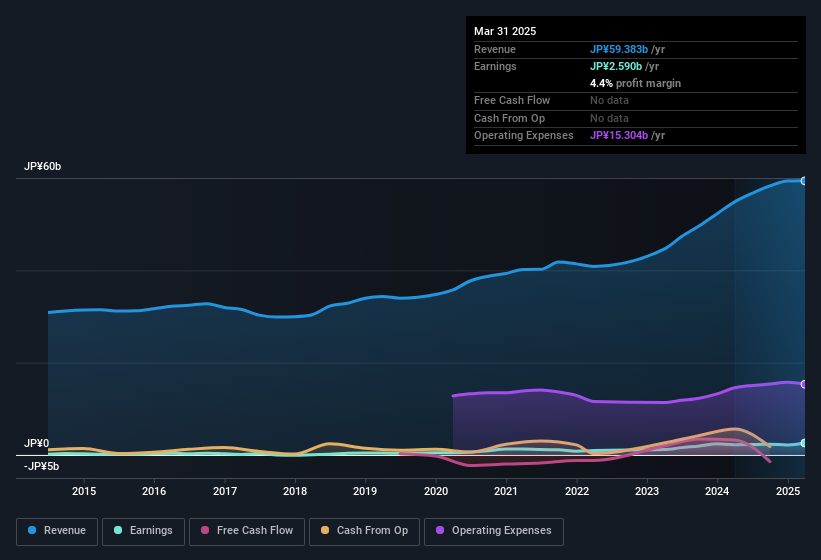Click the 2017 x-axis label
Viewport: 821px width, 560px height.
pyautogui.click(x=225, y=491)
